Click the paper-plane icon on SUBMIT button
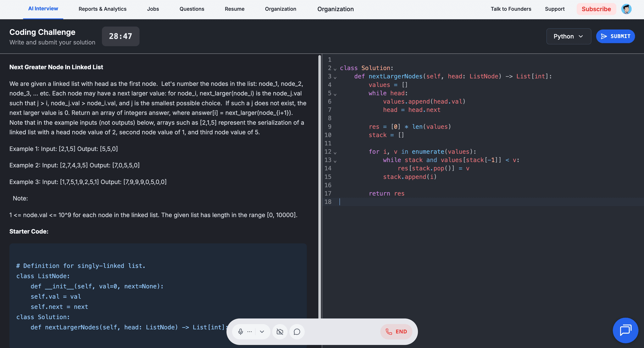 (x=604, y=36)
